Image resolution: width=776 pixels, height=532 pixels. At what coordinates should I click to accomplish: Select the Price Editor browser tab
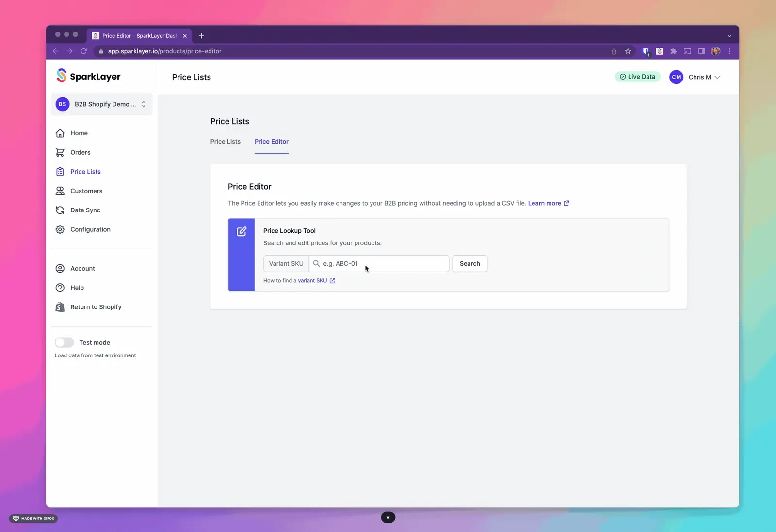[x=139, y=36]
